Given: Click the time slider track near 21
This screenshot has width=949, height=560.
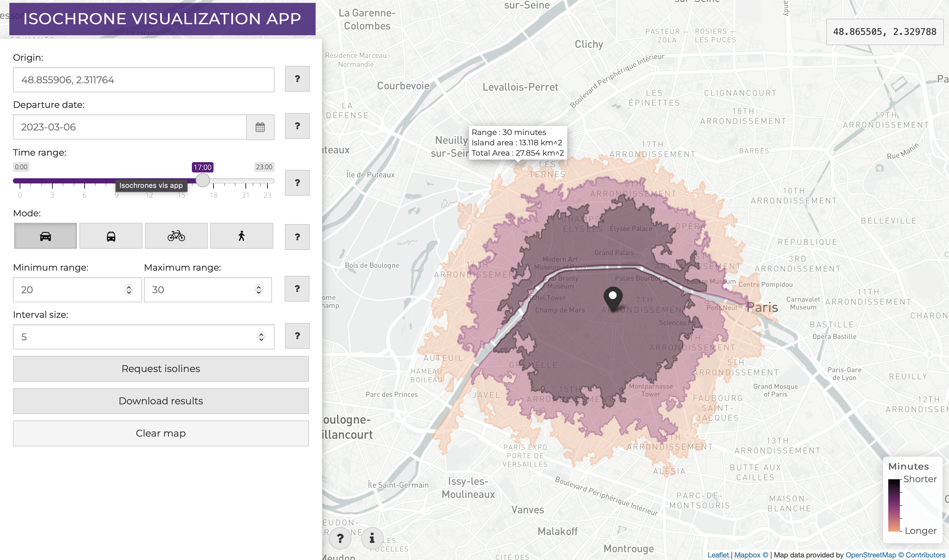Looking at the screenshot, I should tap(245, 181).
